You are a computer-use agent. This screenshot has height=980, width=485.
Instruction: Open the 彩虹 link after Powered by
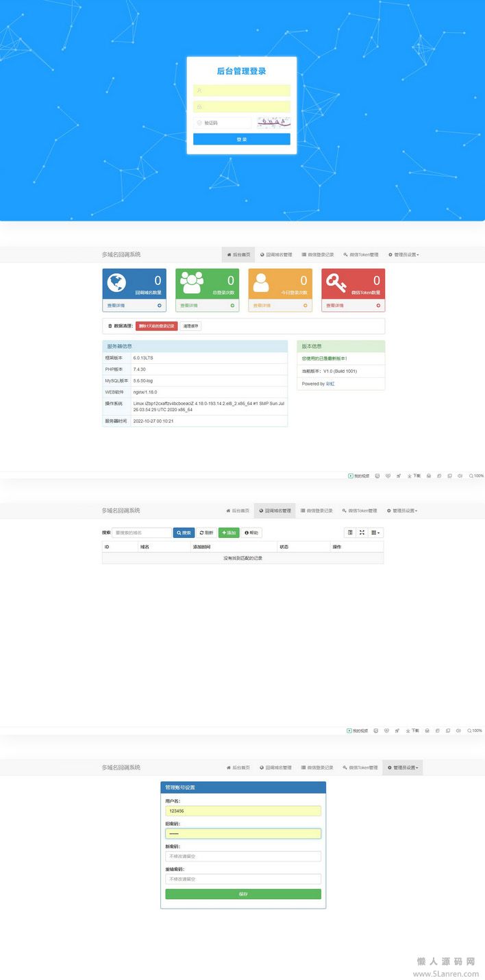(x=330, y=384)
